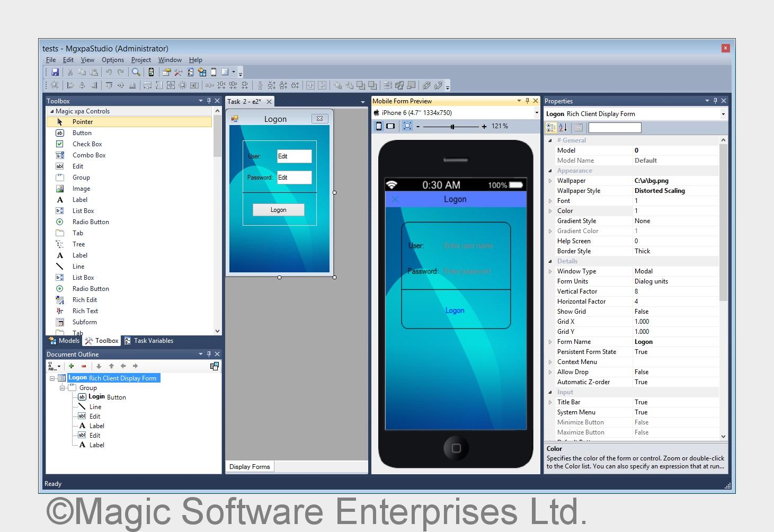This screenshot has width=774, height=532.
Task: Open the Window menu
Action: [x=170, y=60]
